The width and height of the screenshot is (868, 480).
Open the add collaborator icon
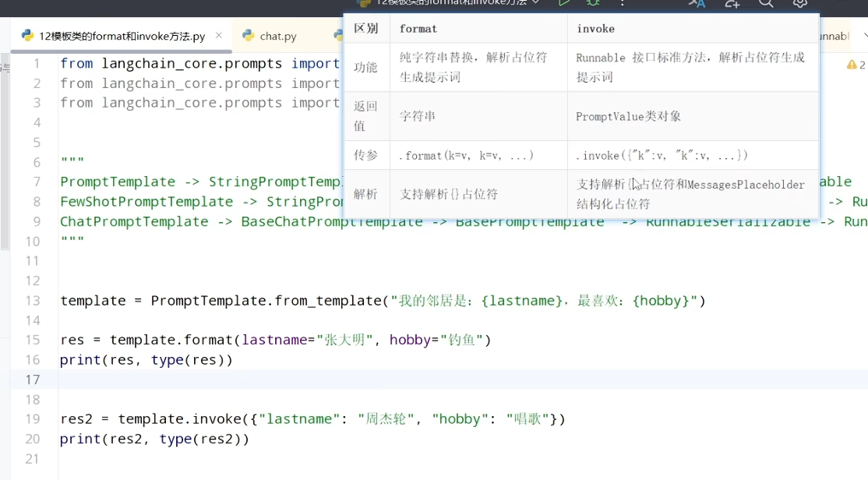[732, 3]
